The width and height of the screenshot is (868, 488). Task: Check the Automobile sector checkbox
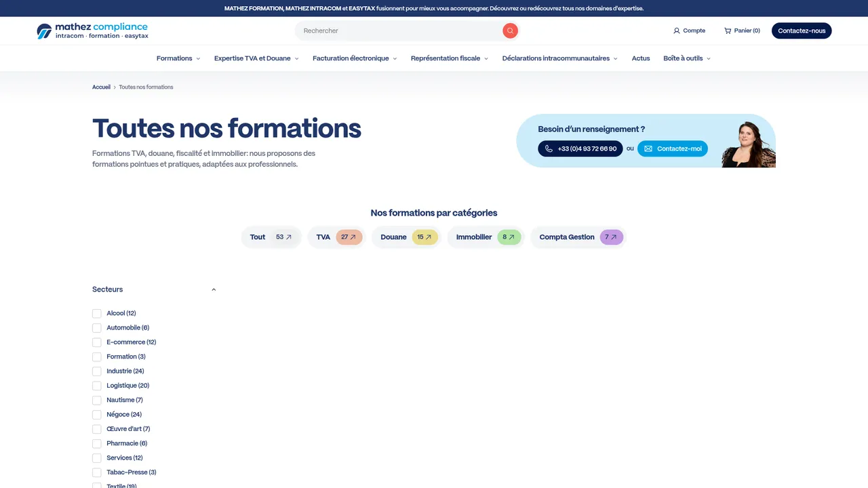click(x=97, y=328)
